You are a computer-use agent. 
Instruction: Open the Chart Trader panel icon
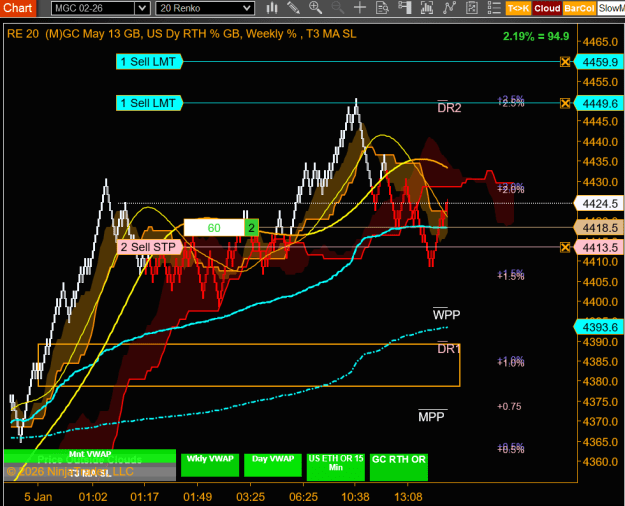404,8
